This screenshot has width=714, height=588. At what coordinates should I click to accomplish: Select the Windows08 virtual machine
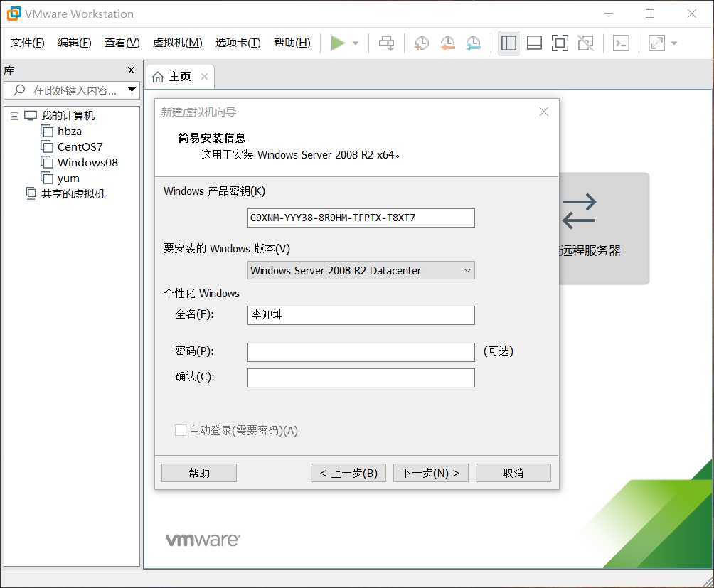point(87,163)
